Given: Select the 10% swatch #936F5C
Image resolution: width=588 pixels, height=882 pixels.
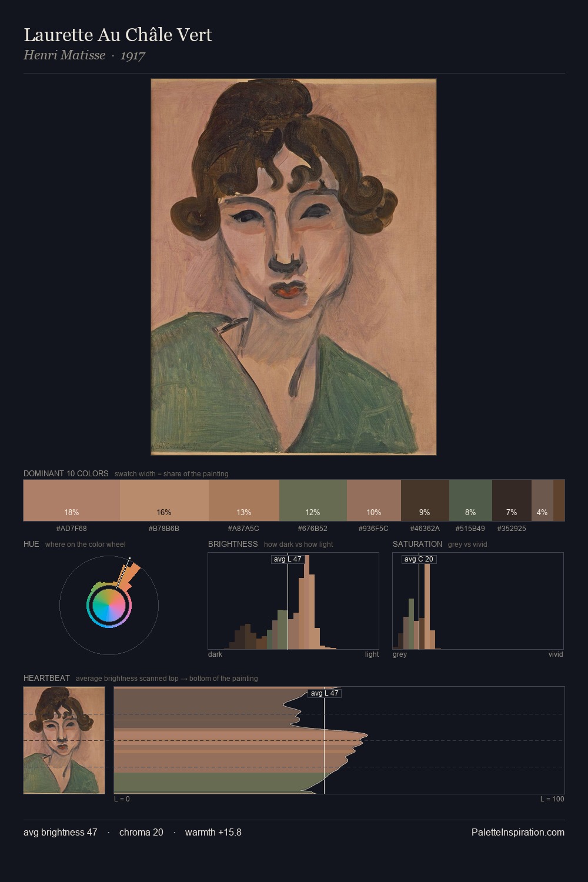Looking at the screenshot, I should click(374, 500).
